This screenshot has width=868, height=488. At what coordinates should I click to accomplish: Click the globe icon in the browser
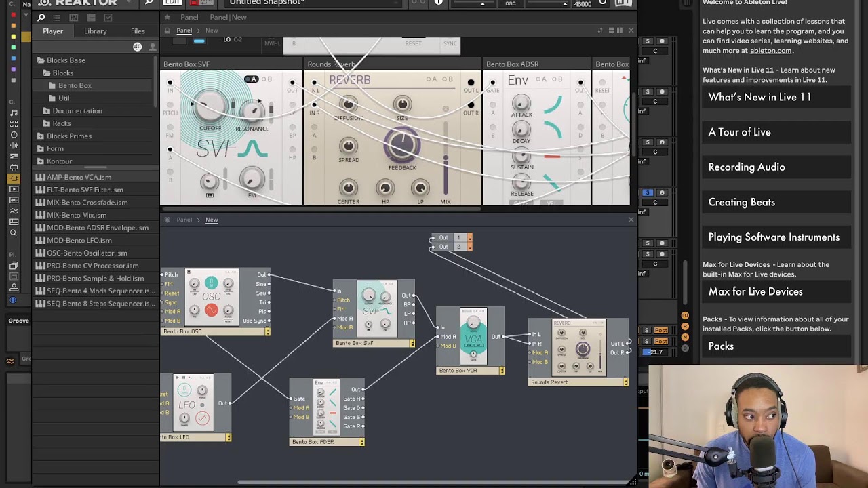[138, 47]
